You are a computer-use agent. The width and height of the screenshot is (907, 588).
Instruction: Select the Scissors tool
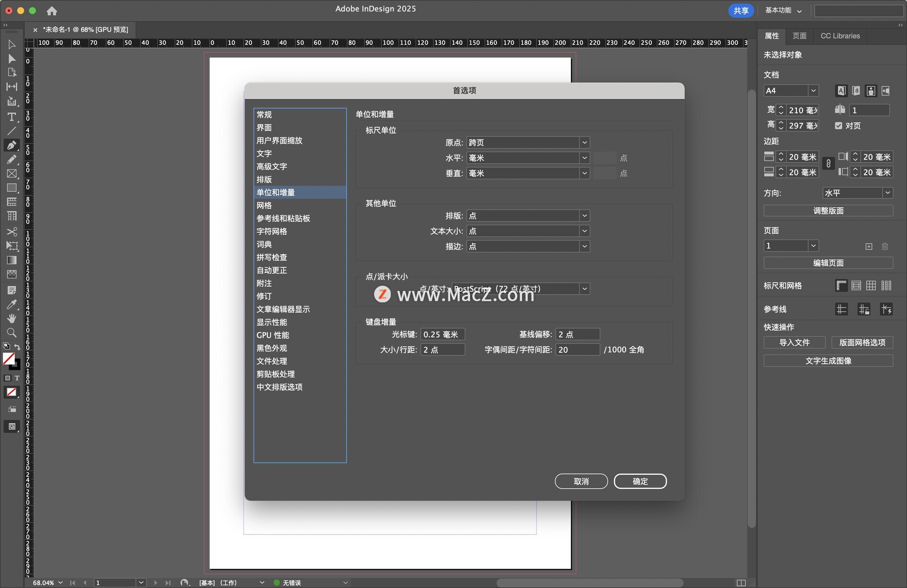pos(12,232)
